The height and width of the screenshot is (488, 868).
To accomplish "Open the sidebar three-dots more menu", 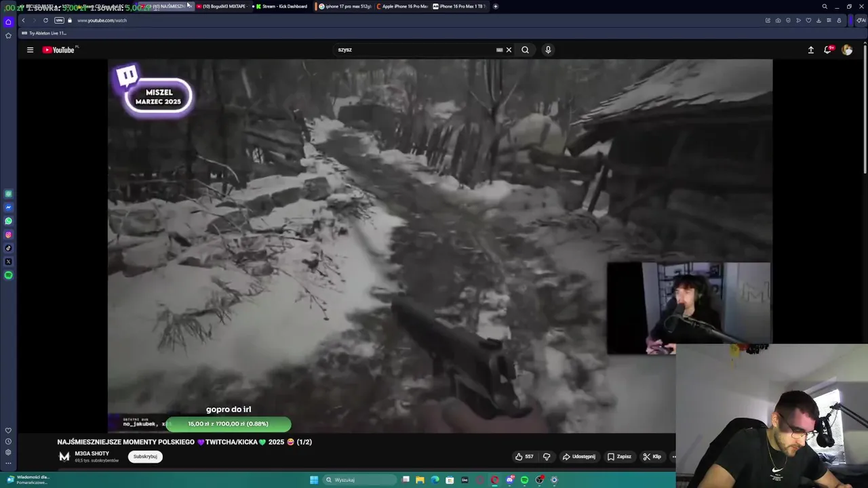I will (8, 464).
